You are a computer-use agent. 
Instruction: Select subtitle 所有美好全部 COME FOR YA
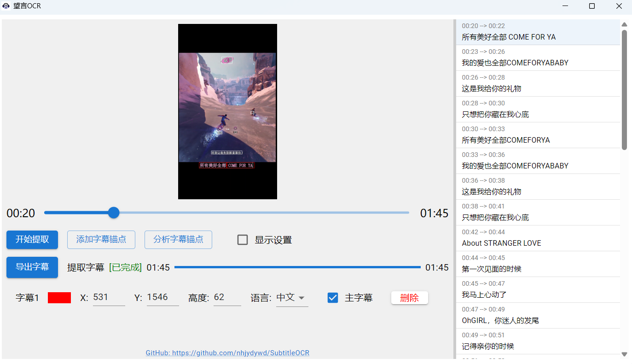click(538, 32)
